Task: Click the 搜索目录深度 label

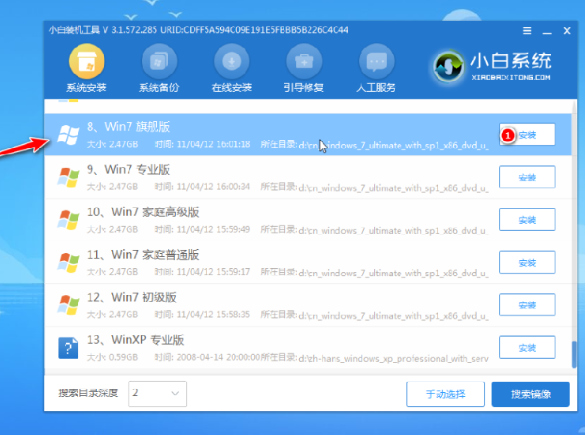Action: (x=88, y=393)
